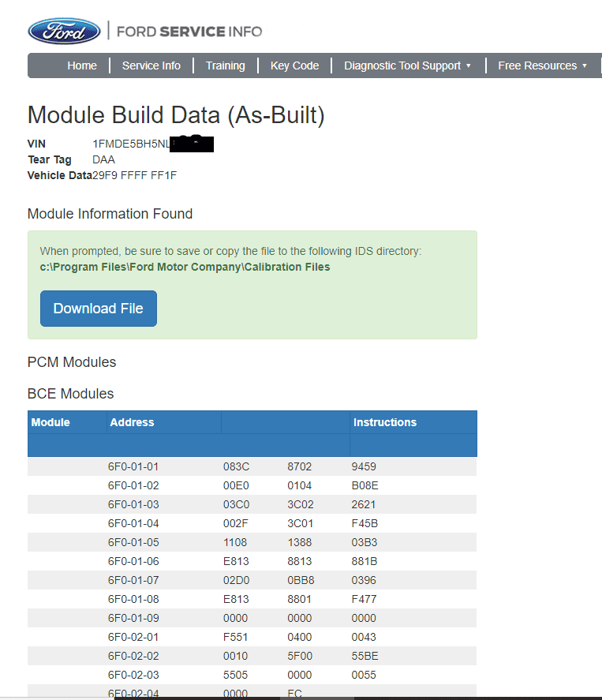Screen dimensions: 602x700
Task: Click value 02D0 in 6F0-01-07 row
Action: coord(236,580)
